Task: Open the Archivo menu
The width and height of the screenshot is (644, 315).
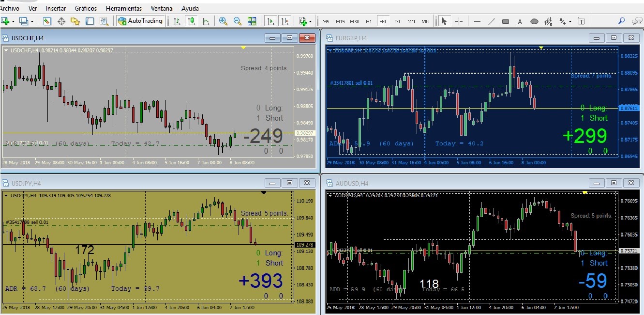Action: point(10,8)
